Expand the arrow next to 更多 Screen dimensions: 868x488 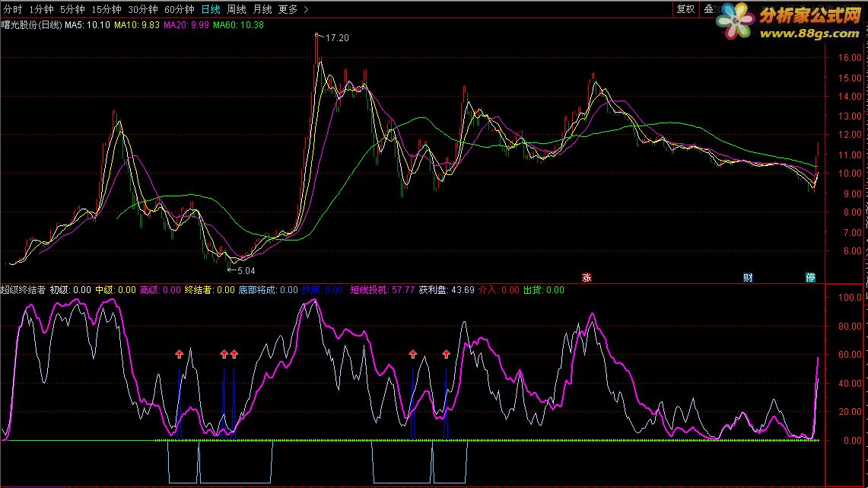[x=306, y=9]
